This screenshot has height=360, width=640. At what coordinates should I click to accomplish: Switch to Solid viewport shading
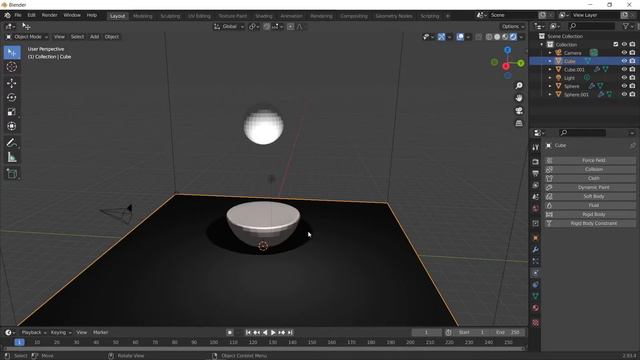point(497,37)
